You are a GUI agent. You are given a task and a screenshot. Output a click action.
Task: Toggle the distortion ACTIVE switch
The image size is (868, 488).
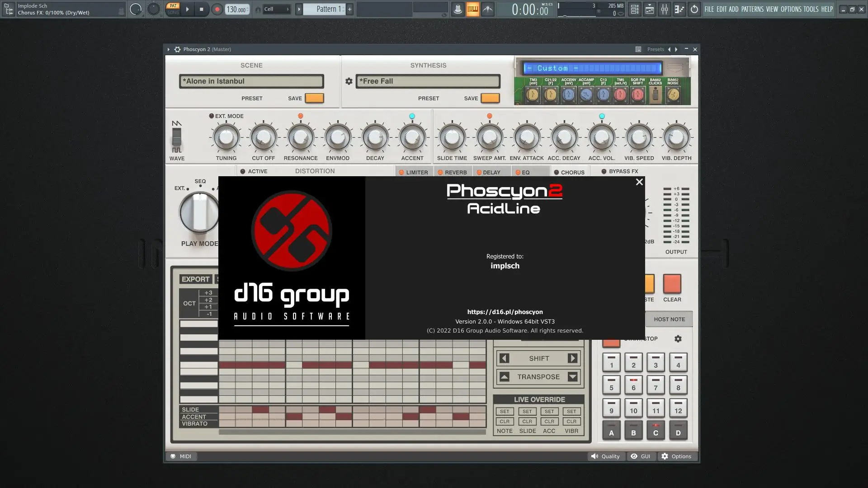tap(243, 171)
